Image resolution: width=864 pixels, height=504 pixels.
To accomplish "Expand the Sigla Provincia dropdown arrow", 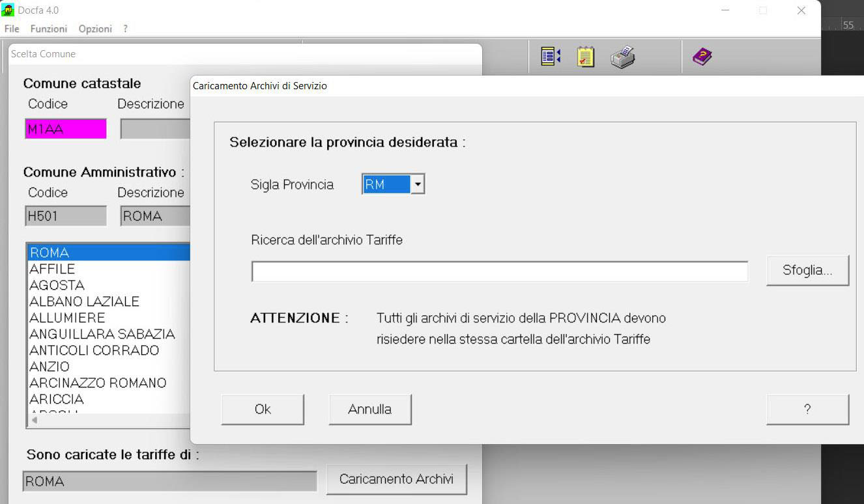I will pos(418,185).
